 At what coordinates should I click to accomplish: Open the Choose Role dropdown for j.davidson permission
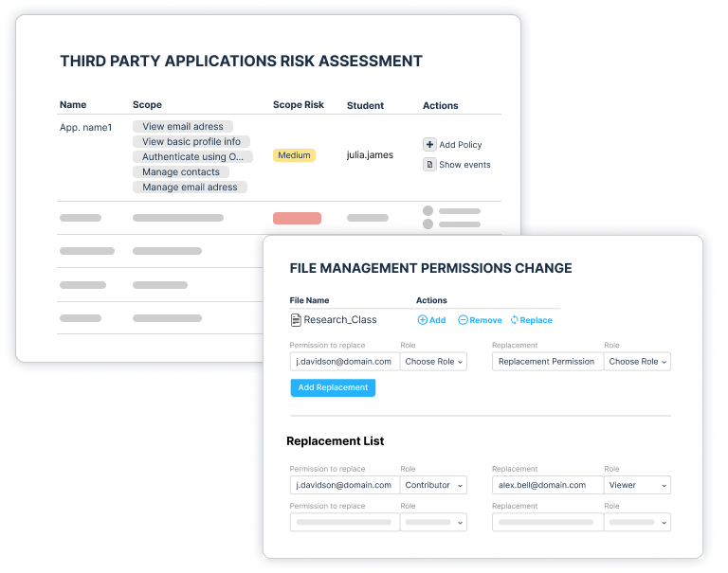(433, 362)
